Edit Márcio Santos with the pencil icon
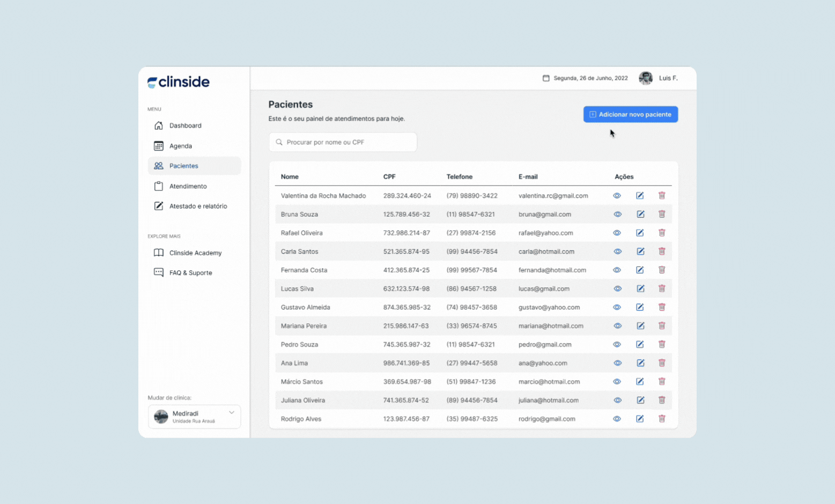 (640, 382)
